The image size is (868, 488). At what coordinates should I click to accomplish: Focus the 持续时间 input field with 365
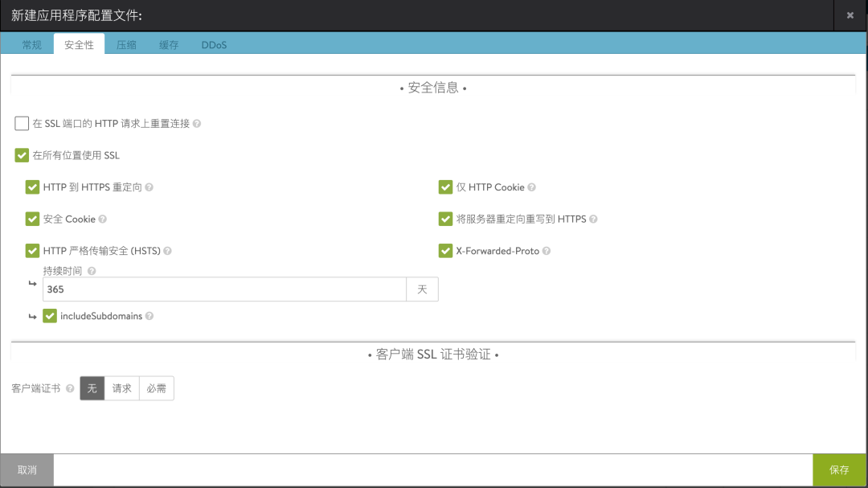coord(225,289)
